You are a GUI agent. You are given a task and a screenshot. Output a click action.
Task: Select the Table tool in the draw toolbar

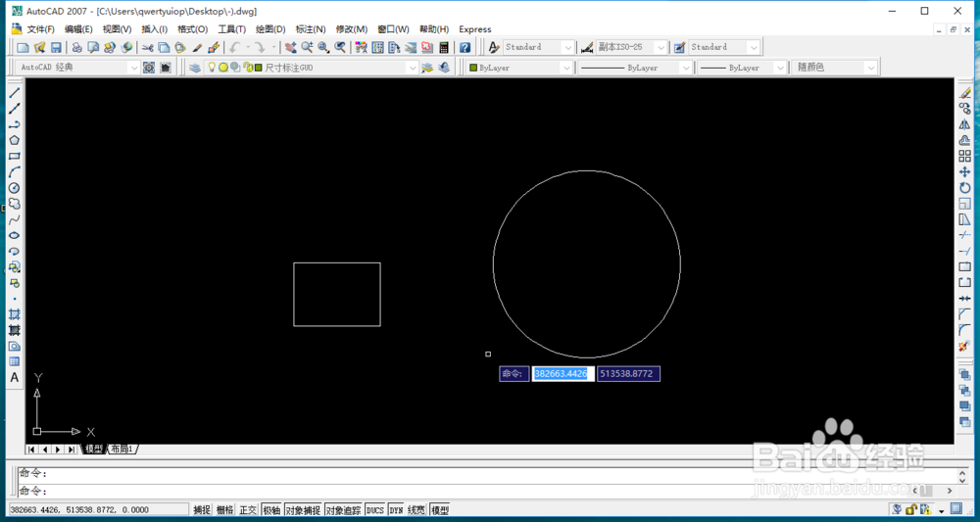15,361
